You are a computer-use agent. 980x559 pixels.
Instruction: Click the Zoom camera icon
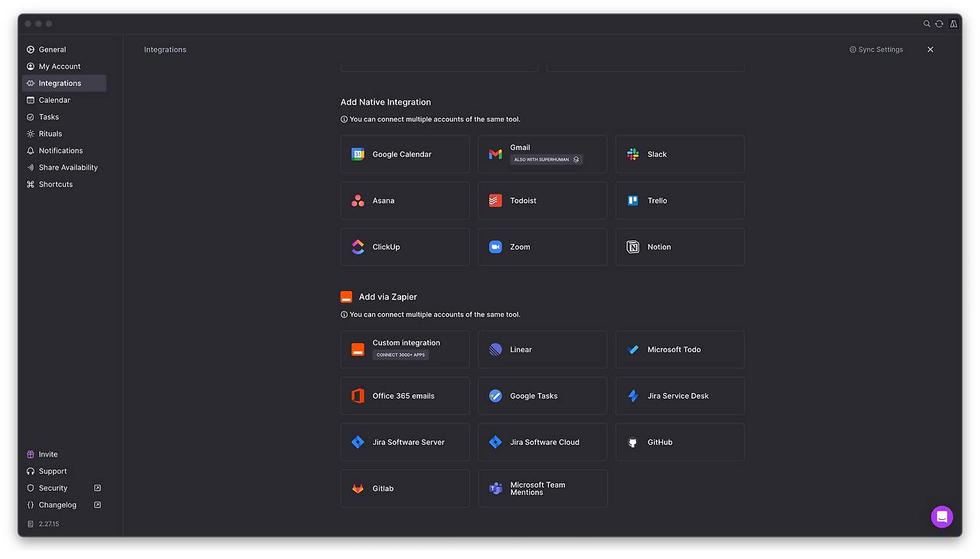click(495, 247)
